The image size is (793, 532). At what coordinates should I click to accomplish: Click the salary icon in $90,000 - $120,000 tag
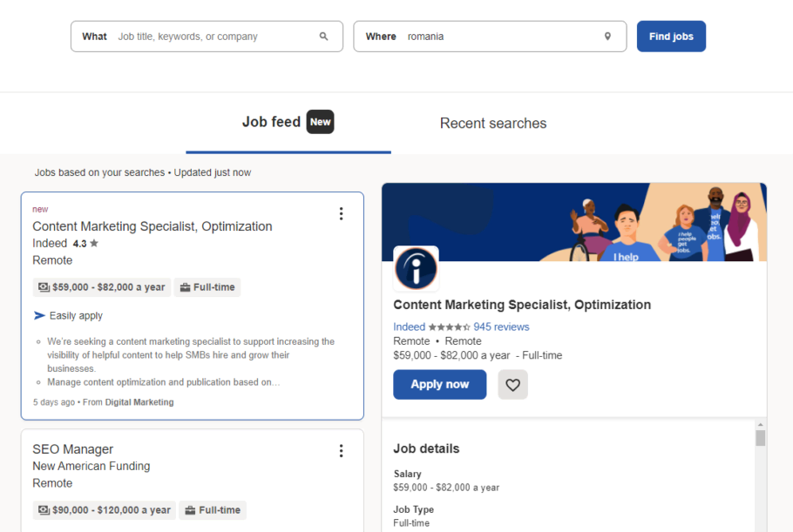[44, 510]
